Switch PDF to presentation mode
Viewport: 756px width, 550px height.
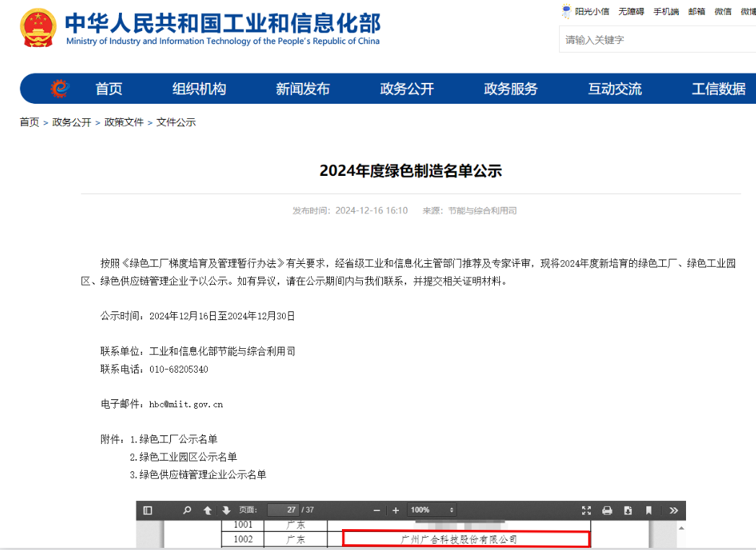pyautogui.click(x=586, y=510)
